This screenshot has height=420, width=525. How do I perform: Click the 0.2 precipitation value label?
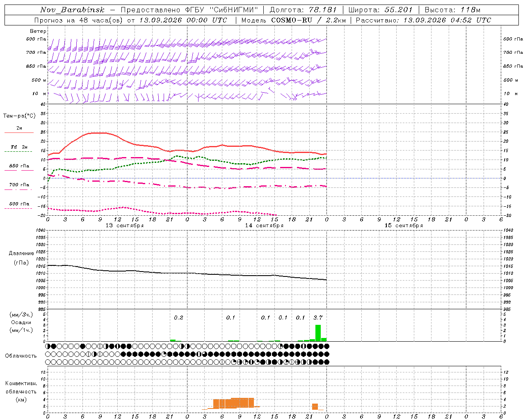tap(178, 317)
